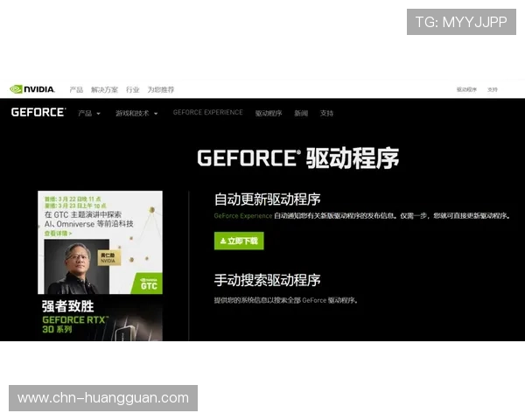Click the portrait photo in GTC banner
This screenshot has height=420, width=525.
point(77,267)
